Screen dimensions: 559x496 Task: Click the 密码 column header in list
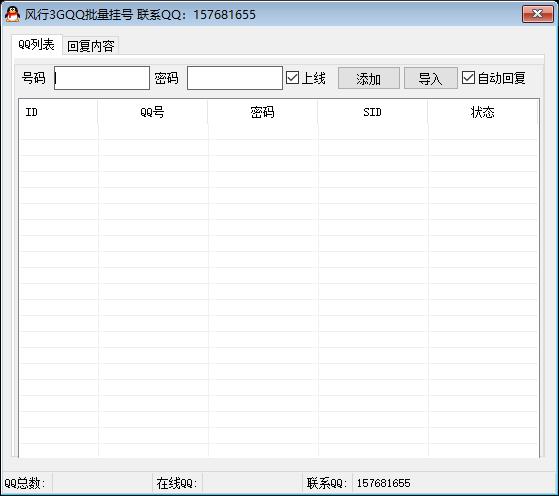262,112
